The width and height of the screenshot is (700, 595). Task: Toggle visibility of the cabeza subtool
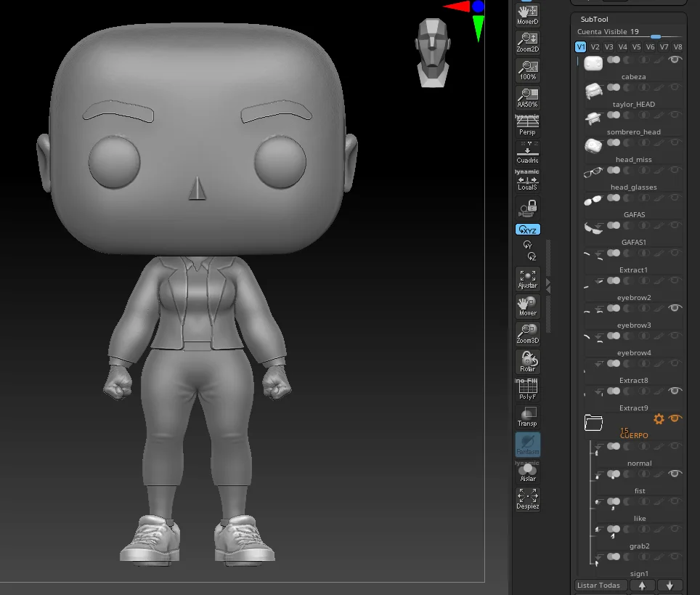[x=674, y=60]
